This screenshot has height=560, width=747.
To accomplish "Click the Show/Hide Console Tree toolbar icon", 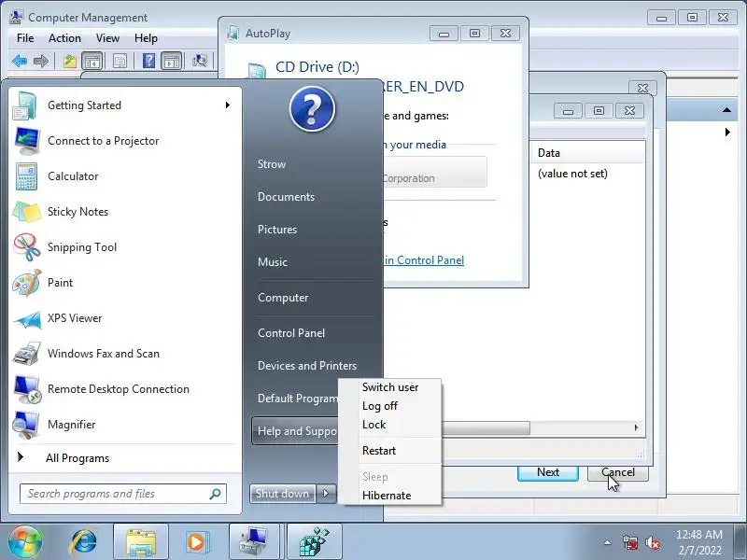I will click(92, 61).
